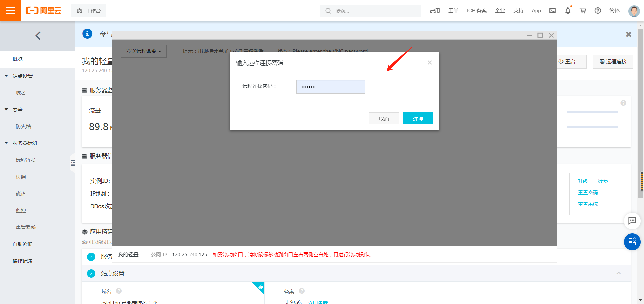Open the 支持 menu
The image size is (644, 304).
tap(518, 11)
